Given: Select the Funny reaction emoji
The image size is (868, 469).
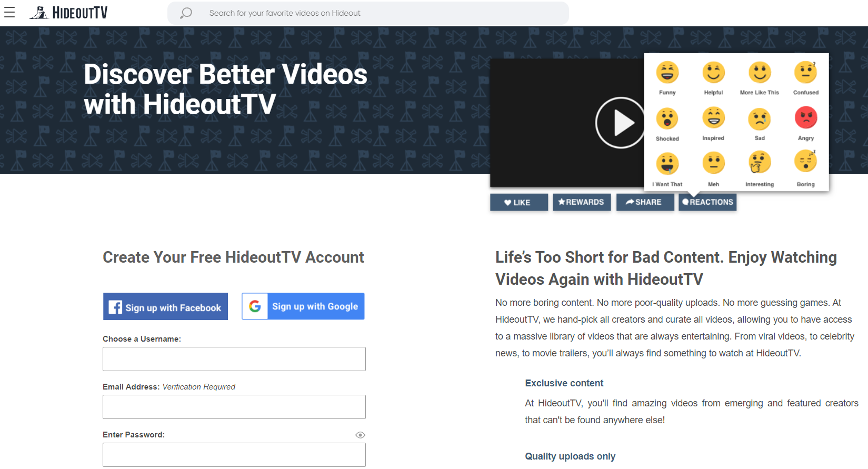Looking at the screenshot, I should click(x=667, y=73).
